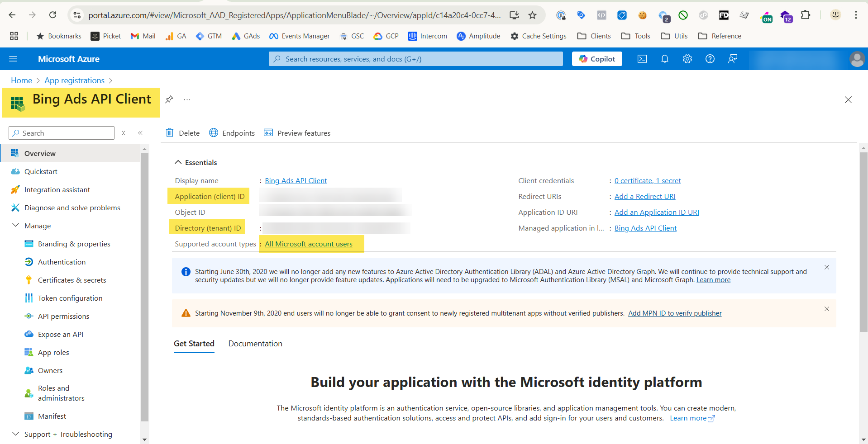
Task: Dismiss the ADAL information banner
Action: [827, 267]
